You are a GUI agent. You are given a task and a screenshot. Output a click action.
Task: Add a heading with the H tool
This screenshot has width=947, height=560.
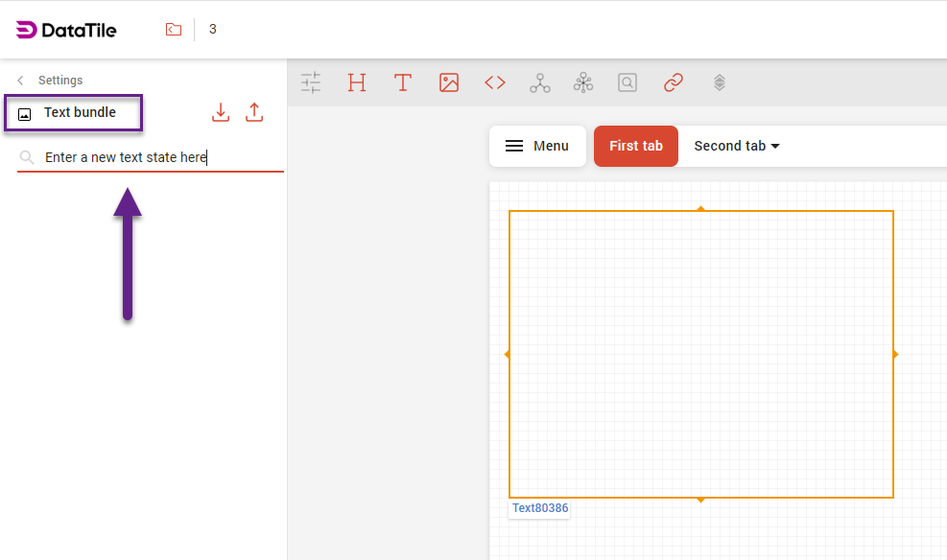pos(357,82)
